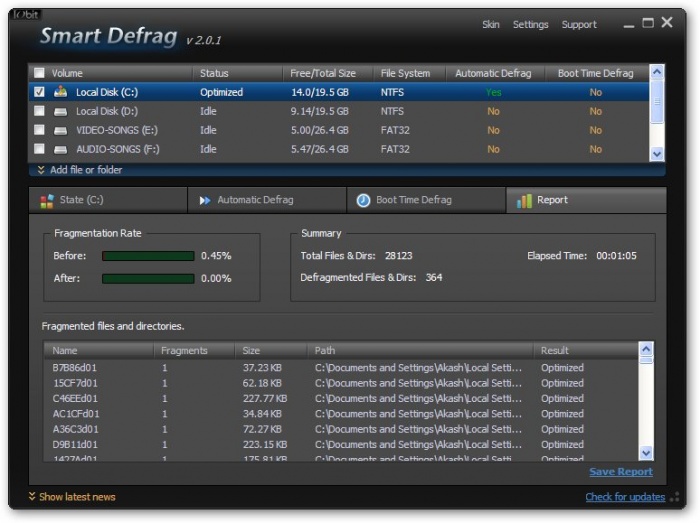Click the volume list scrollbar thumb
Image resolution: width=700 pixels, height=523 pixels.
657,102
